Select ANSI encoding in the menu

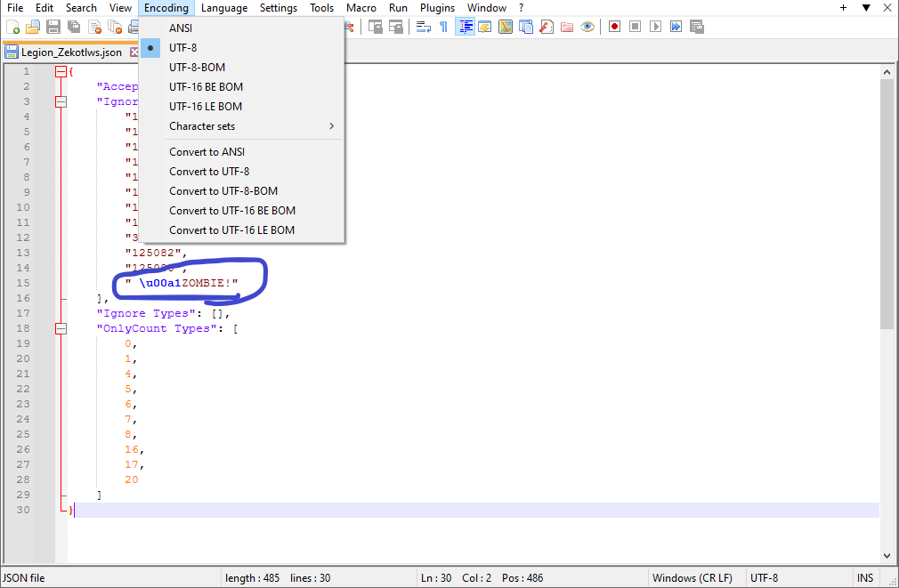point(181,28)
